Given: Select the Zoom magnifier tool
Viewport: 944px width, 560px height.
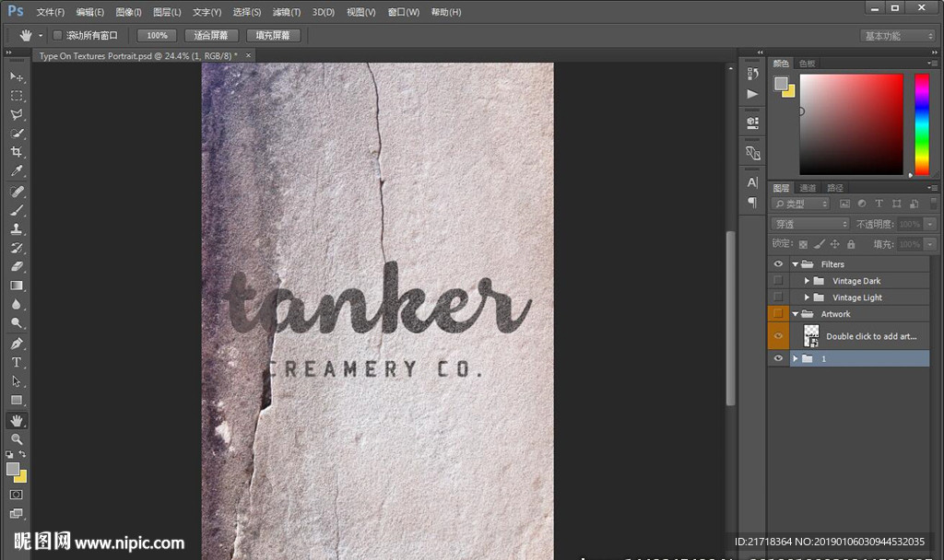Looking at the screenshot, I should click(17, 439).
